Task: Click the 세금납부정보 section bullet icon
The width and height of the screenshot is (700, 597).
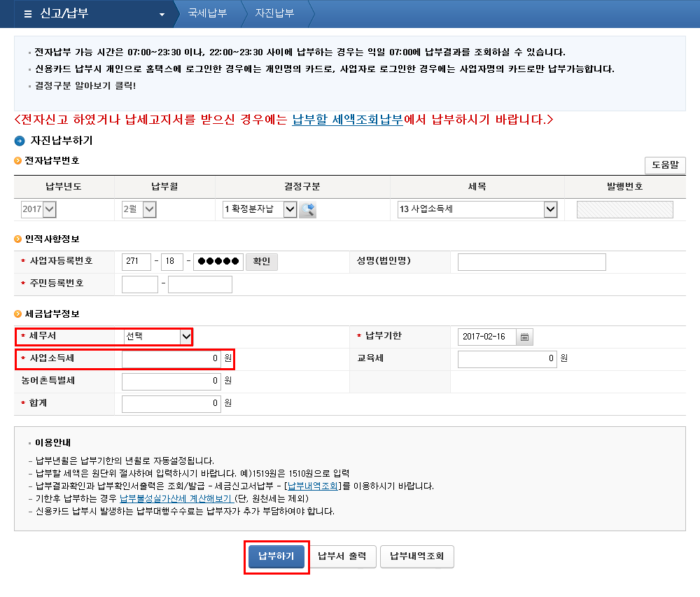Action: 18,314
